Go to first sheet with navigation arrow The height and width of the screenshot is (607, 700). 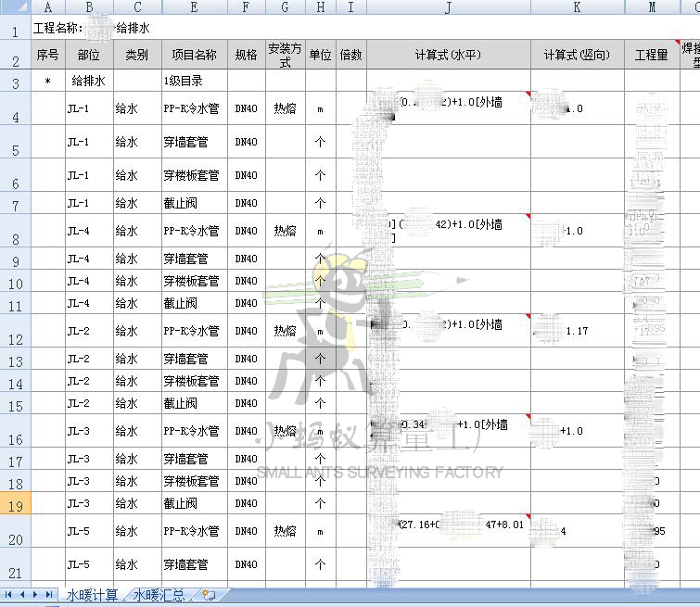(9, 595)
